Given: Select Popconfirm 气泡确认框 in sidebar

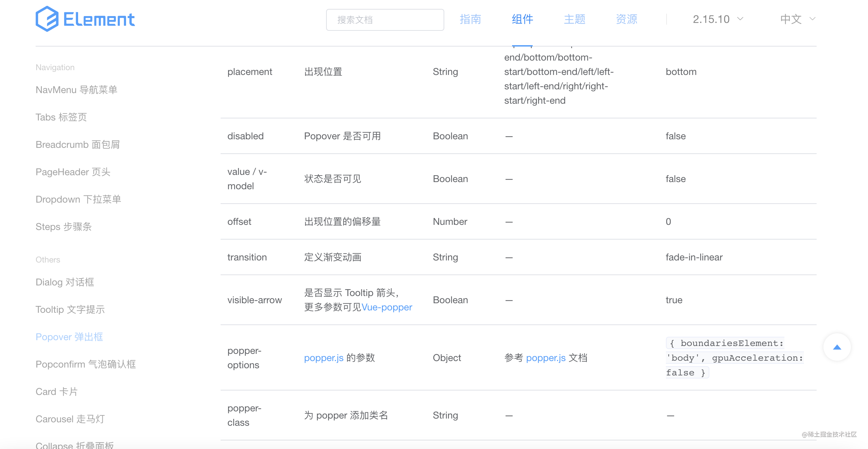Looking at the screenshot, I should pos(86,364).
